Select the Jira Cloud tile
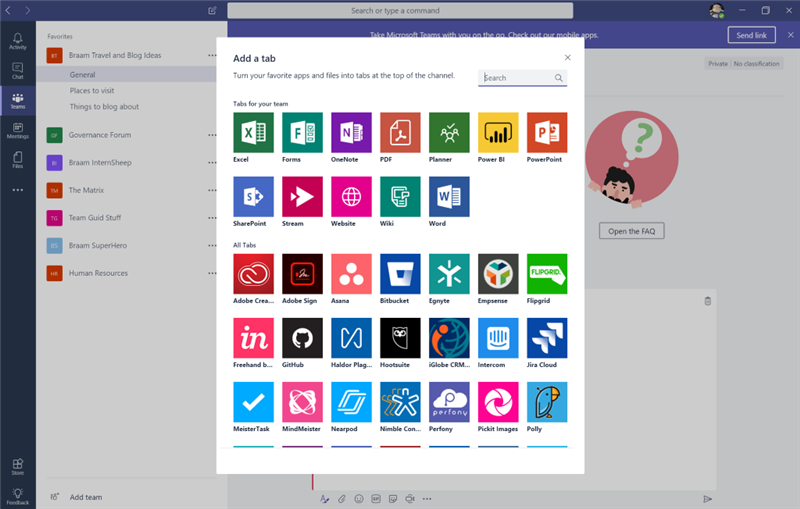Screen dimensions: 800x509 547,338
